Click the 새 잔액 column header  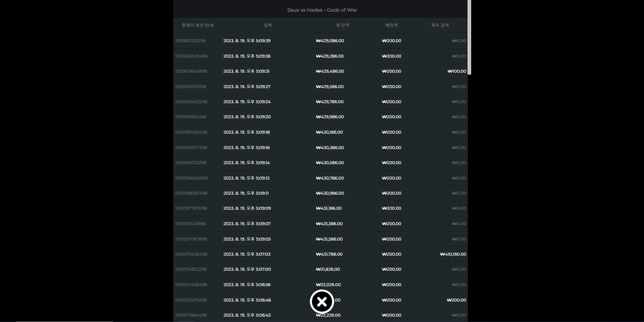coord(342,25)
